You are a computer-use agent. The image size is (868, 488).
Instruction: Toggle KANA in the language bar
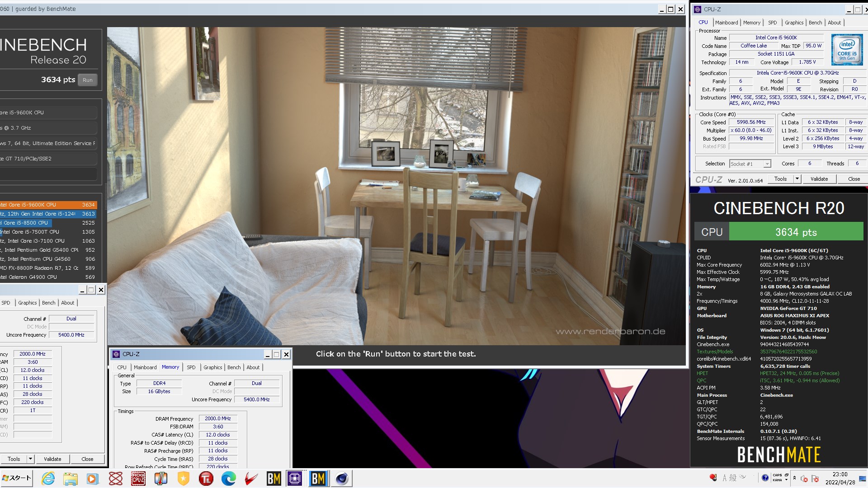(x=777, y=480)
